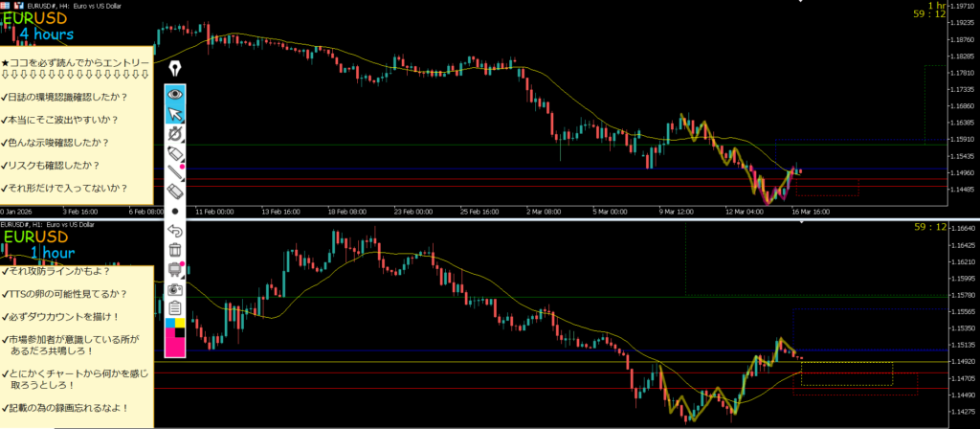Click the trash bin to clear drawings
The image size is (980, 429).
click(175, 250)
